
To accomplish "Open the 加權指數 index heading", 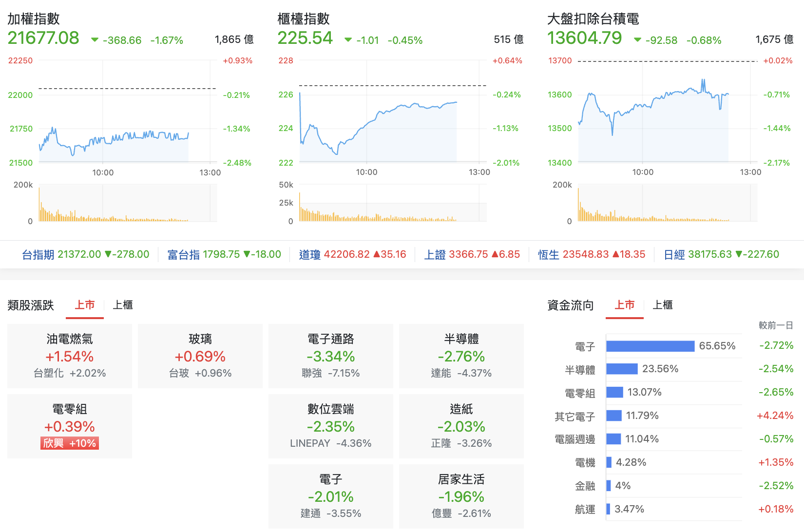I will [x=34, y=19].
